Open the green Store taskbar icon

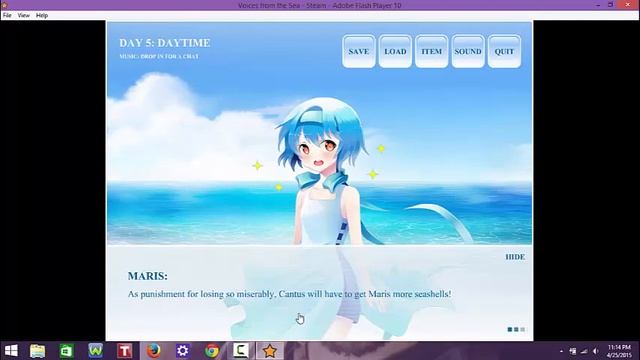[x=66, y=351]
